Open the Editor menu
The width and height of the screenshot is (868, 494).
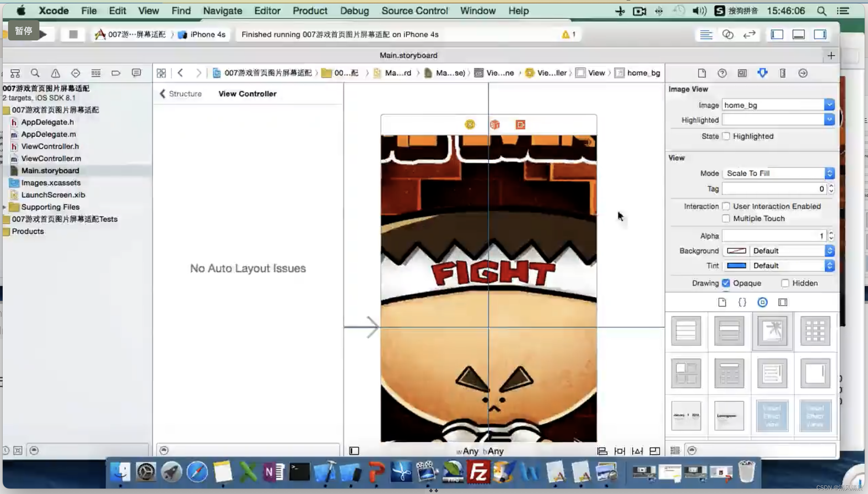tap(267, 11)
